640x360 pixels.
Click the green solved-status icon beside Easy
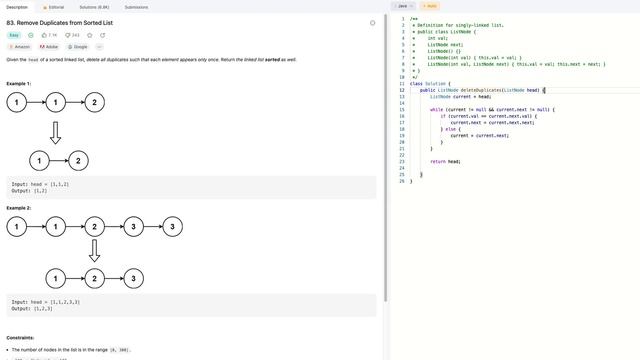(x=31, y=35)
